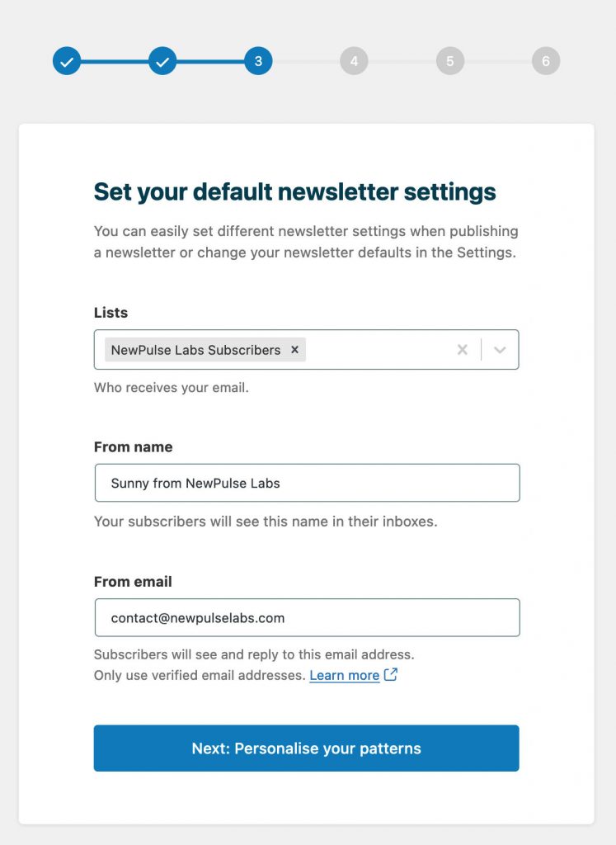Click step 6 in the progress indicator
Image resolution: width=616 pixels, height=845 pixels.
[545, 61]
